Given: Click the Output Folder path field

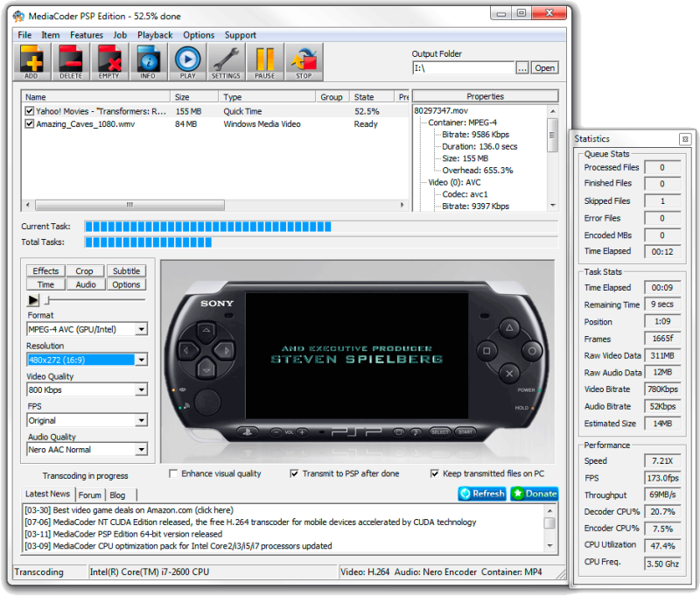Looking at the screenshot, I should [x=462, y=67].
